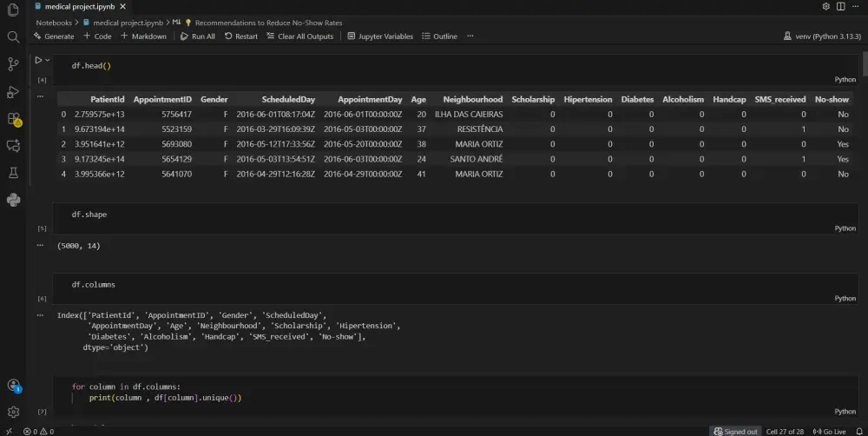Click Clear All Outputs button

299,36
